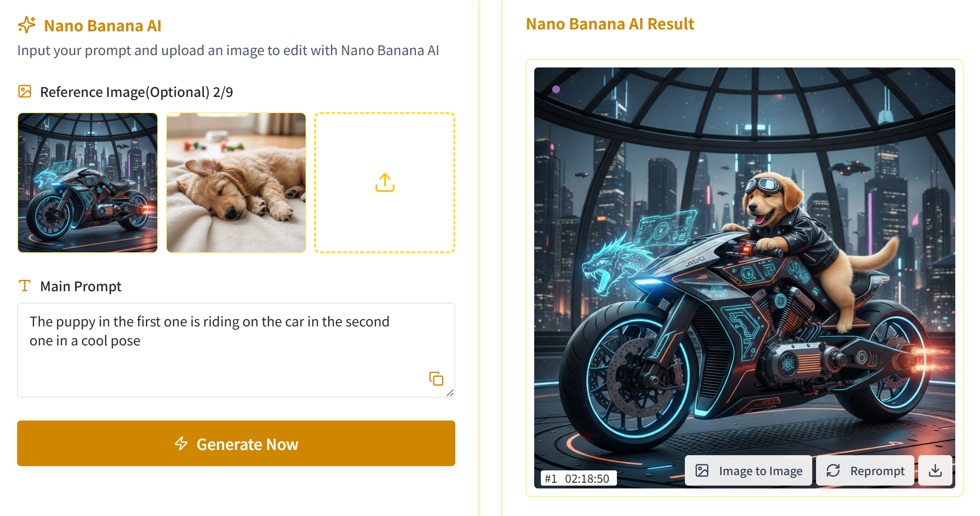The height and width of the screenshot is (516, 980).
Task: Copy the prompt text with the copy icon
Action: pyautogui.click(x=436, y=379)
